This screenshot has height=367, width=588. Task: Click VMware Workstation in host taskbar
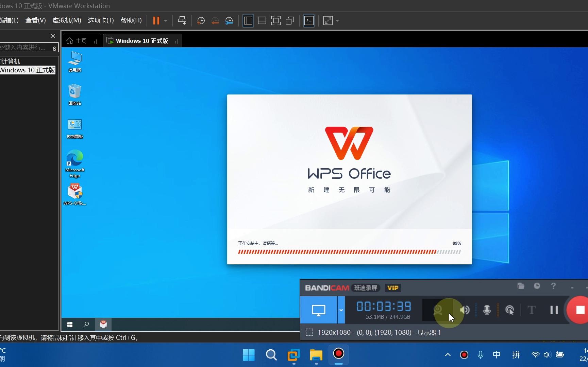[293, 355]
